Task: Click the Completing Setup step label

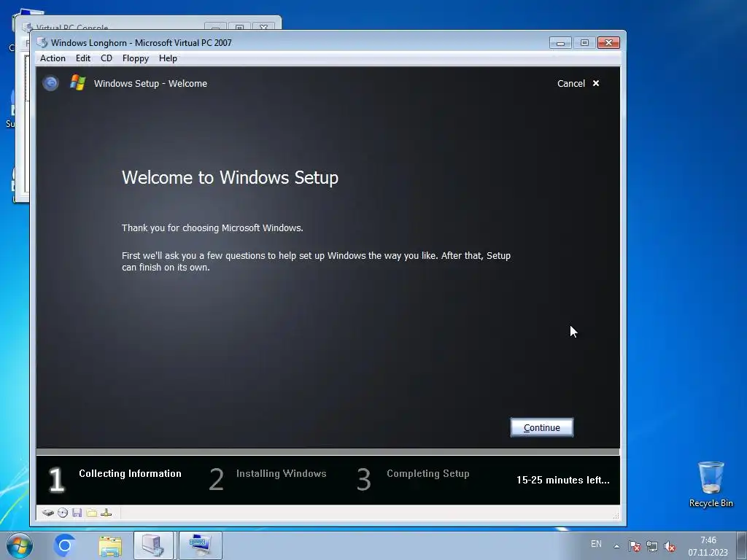Action: point(427,473)
